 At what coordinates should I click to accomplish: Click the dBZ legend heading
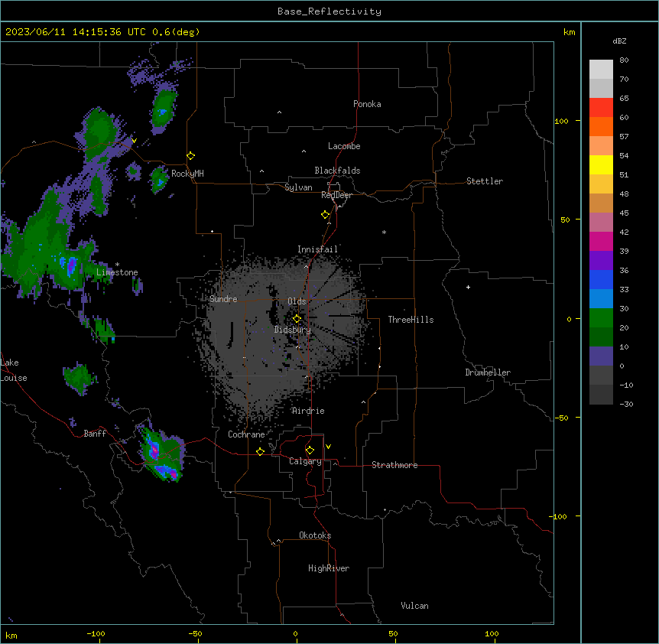(x=619, y=41)
